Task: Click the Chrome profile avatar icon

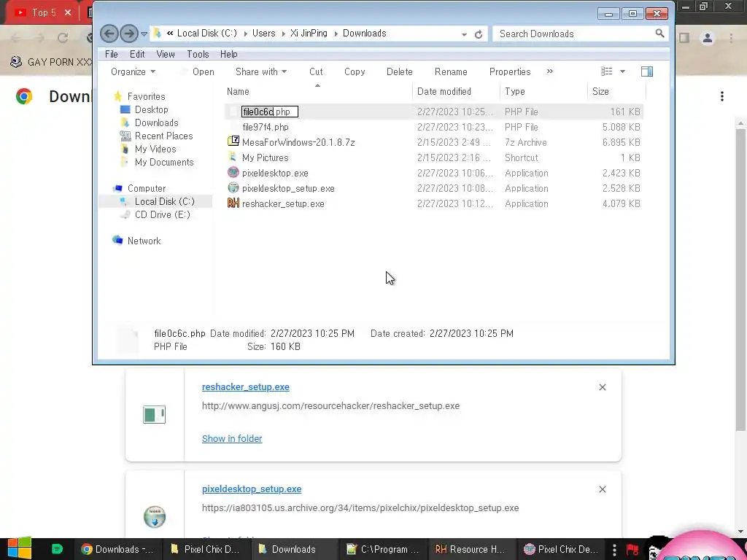Action: pyautogui.click(x=708, y=38)
